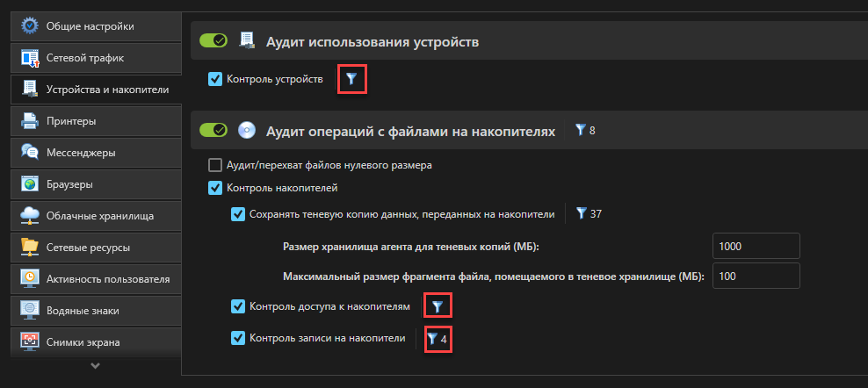Click the Аудит использования устройств heading
This screenshot has height=388, width=868.
(373, 42)
